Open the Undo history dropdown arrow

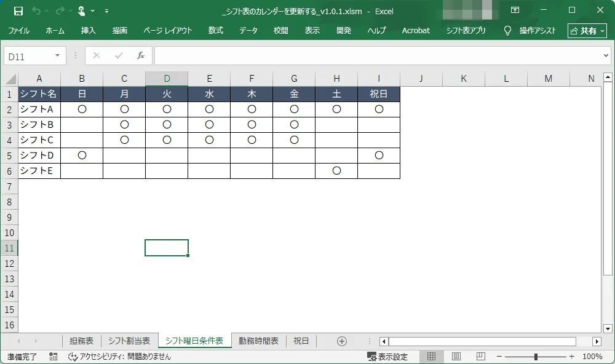pos(46,10)
